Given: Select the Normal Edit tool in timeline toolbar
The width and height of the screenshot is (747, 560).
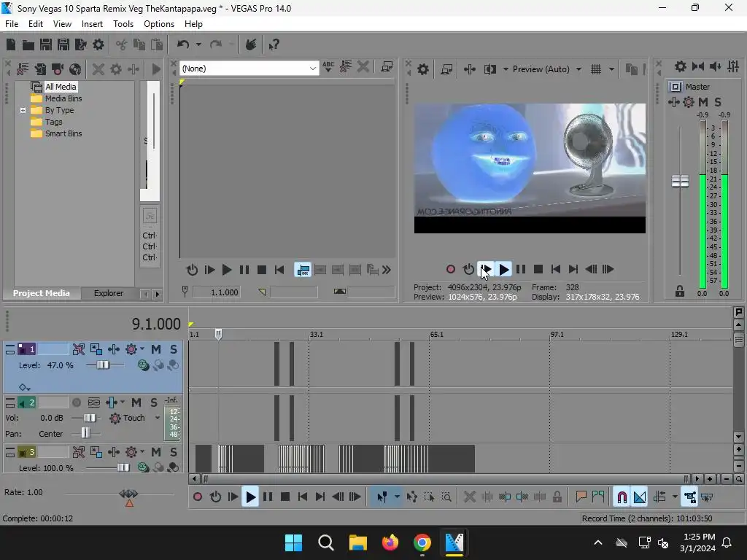Looking at the screenshot, I should [x=382, y=497].
